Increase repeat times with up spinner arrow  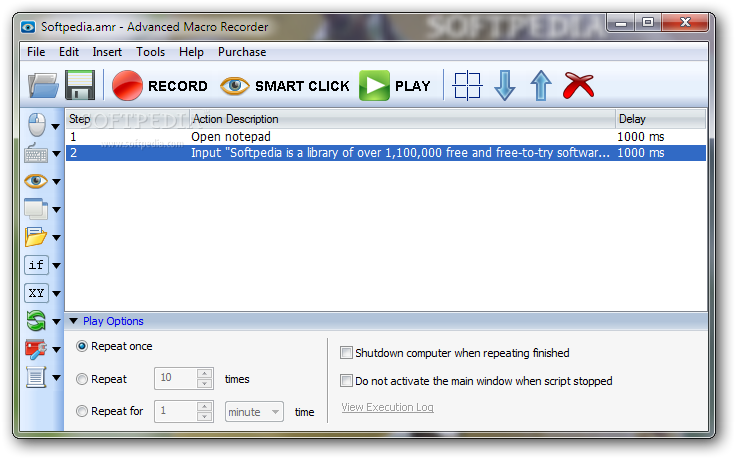[x=204, y=373]
